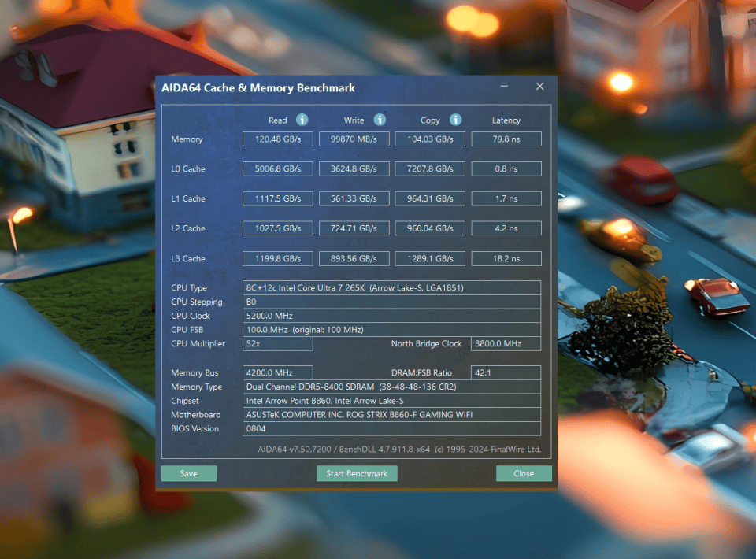Click the Read info icon
756x559 pixels.
point(302,120)
